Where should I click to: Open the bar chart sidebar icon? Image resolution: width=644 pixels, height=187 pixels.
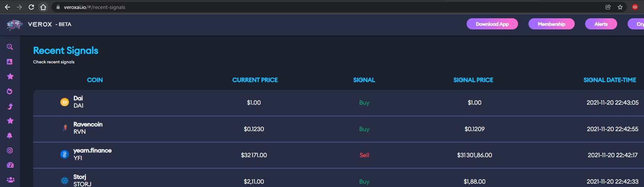click(10, 62)
